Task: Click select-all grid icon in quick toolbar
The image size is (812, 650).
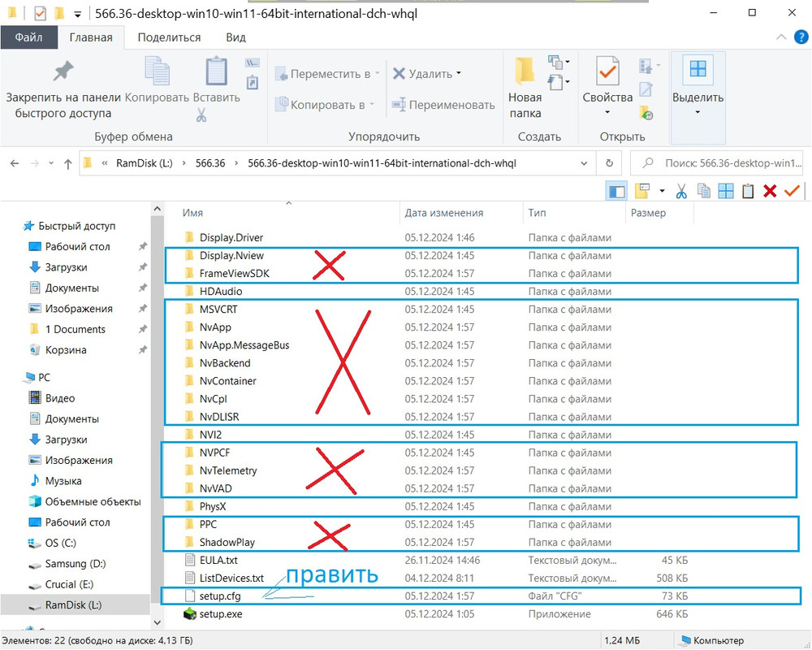Action: pos(725,191)
